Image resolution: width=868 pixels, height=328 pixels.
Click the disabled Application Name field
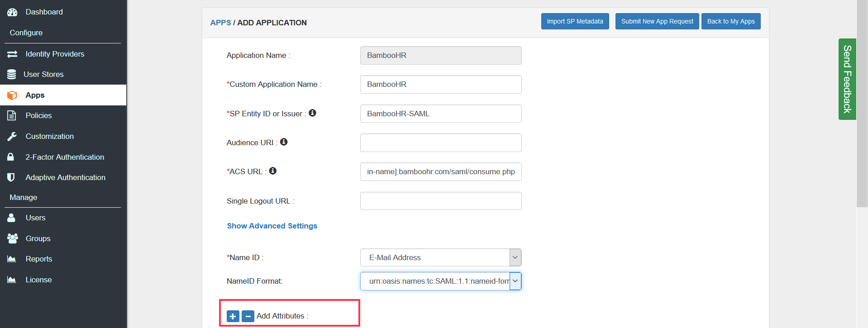pyautogui.click(x=441, y=55)
